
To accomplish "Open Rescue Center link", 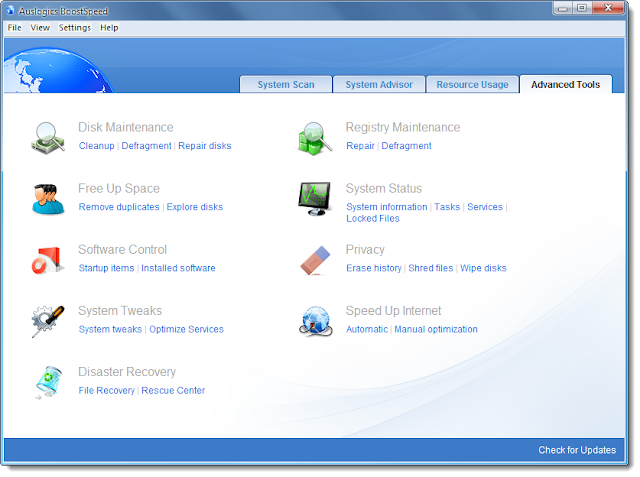I will pyautogui.click(x=173, y=390).
